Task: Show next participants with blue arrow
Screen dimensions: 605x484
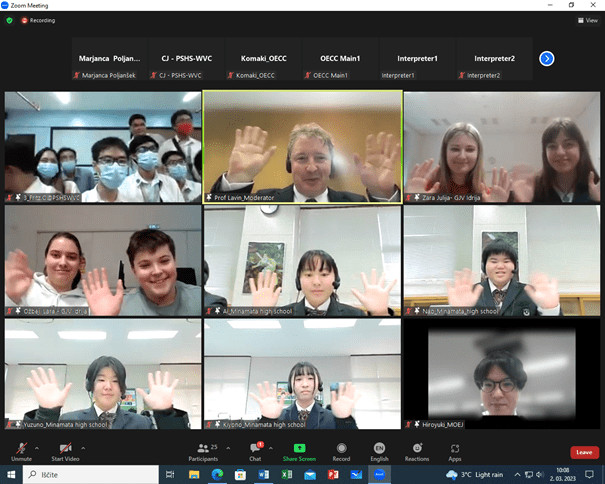Action: coord(546,59)
